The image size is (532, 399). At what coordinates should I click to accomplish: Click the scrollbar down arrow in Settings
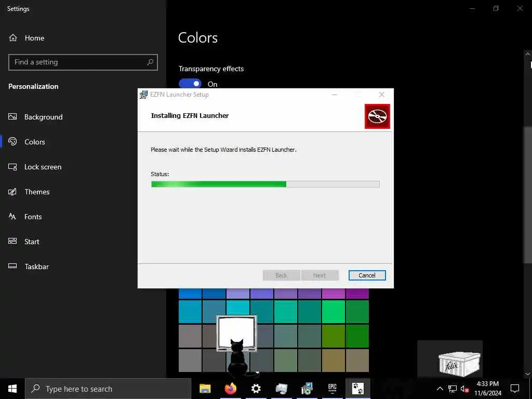[527, 374]
